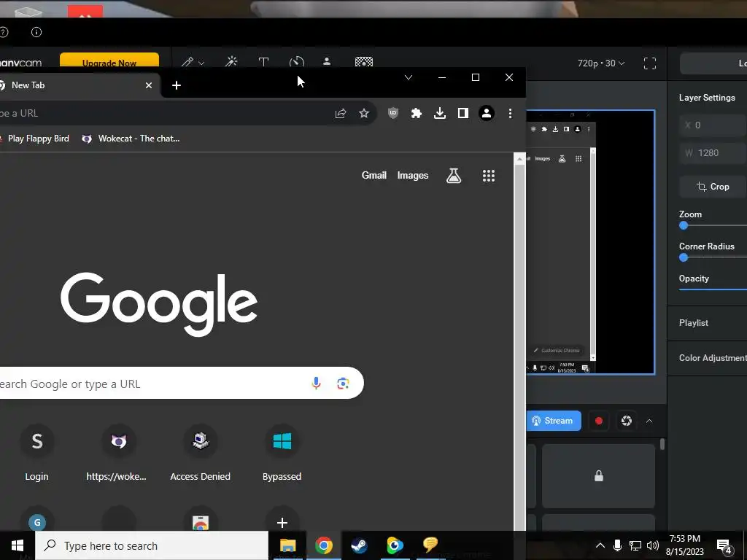Viewport: 747px width, 560px height.
Task: Open the Chrome profile avatar
Action: click(x=487, y=113)
